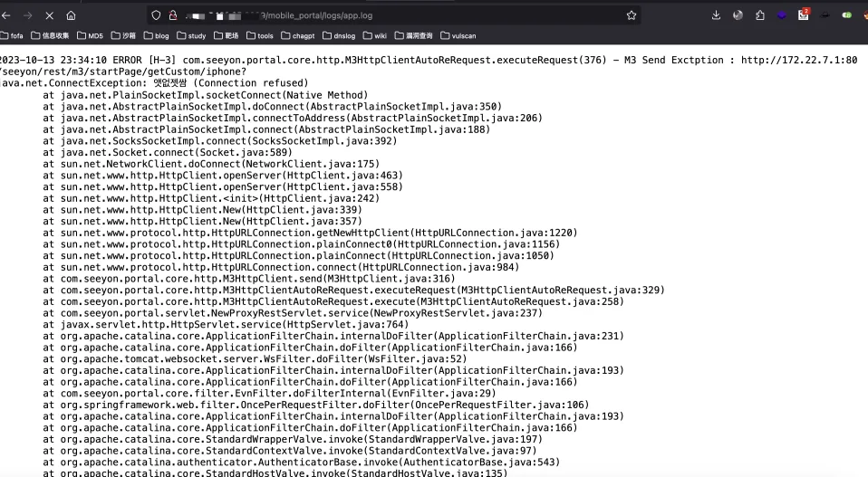Go back to the previous page

pyautogui.click(x=6, y=15)
